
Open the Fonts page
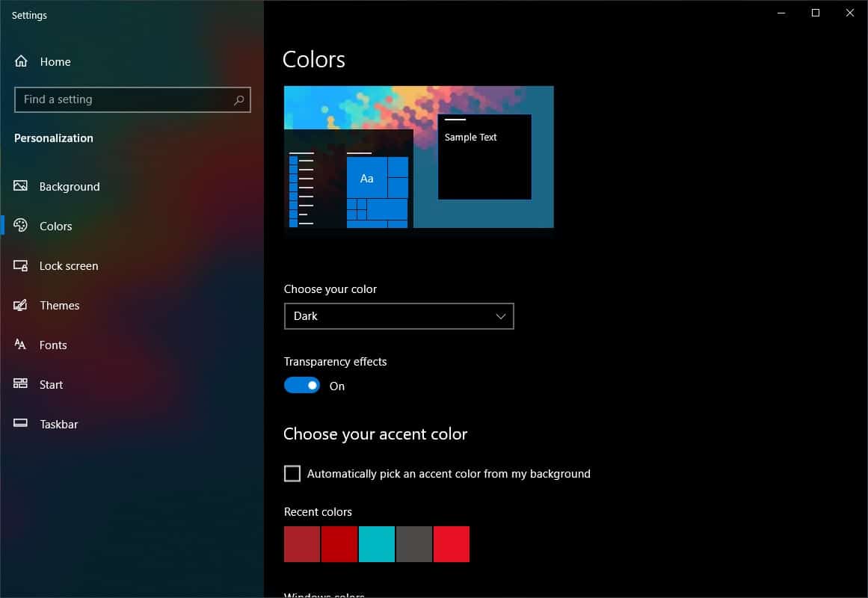click(53, 345)
